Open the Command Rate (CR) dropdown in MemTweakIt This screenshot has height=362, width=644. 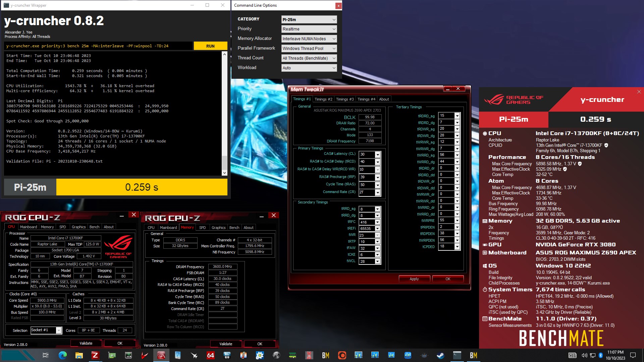point(378,192)
